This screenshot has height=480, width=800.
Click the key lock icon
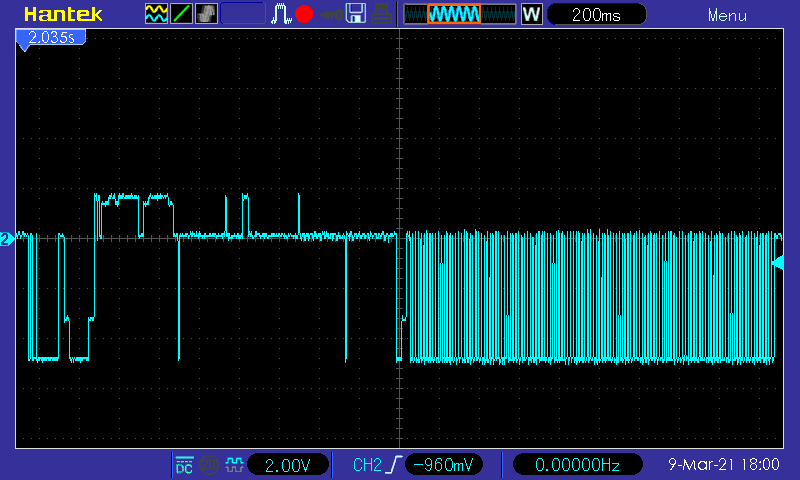pos(332,15)
